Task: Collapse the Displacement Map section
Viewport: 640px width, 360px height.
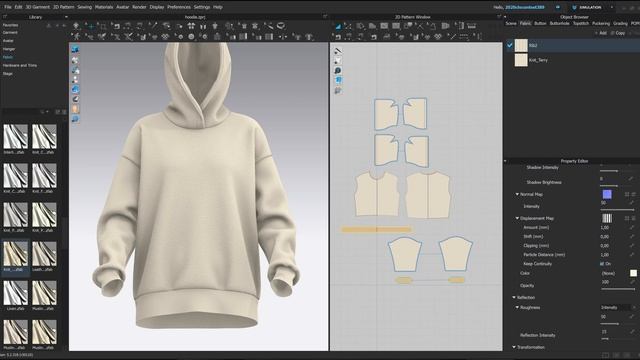Action: (517, 218)
